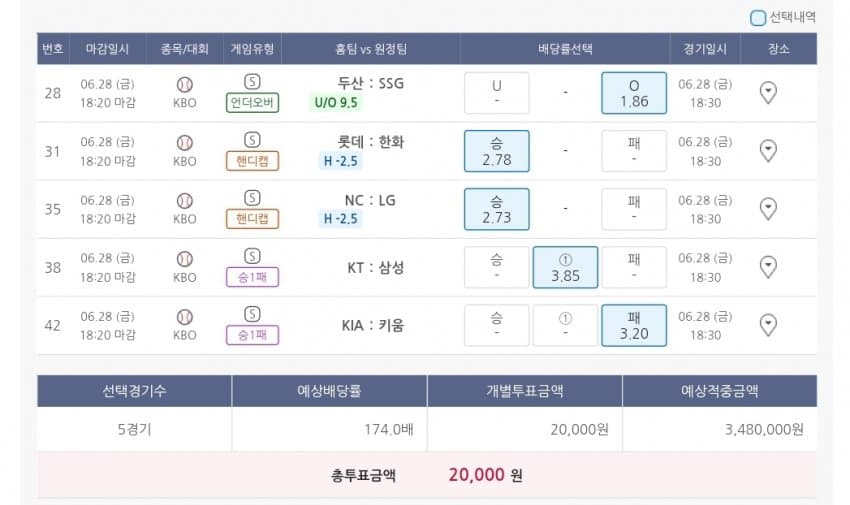Image resolution: width=850 pixels, height=505 pixels.
Task: Open venue location pin for match 28
Action: (768, 93)
